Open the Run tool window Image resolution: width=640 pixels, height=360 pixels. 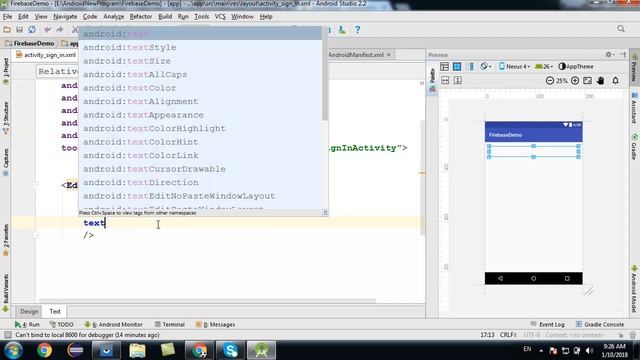(27, 324)
